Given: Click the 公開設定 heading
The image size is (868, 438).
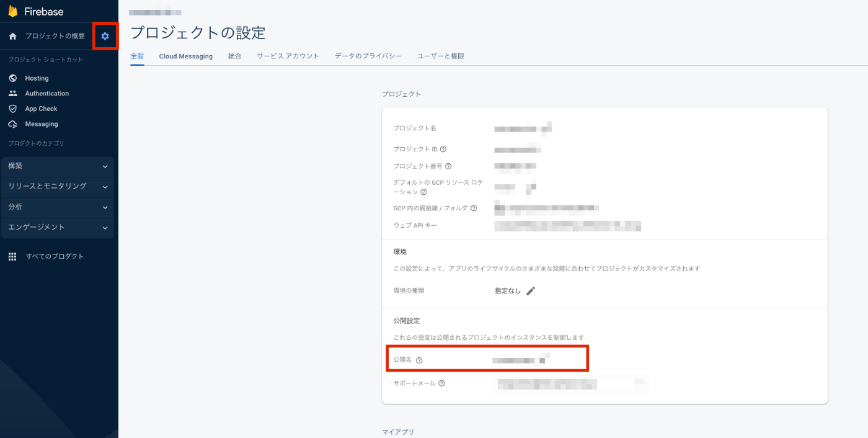Looking at the screenshot, I should click(407, 321).
